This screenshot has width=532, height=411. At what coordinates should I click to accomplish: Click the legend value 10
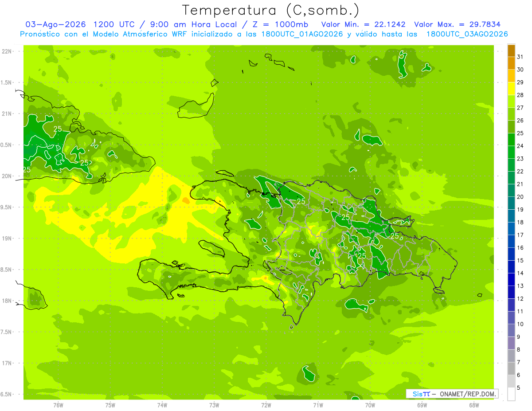[x=521, y=324]
